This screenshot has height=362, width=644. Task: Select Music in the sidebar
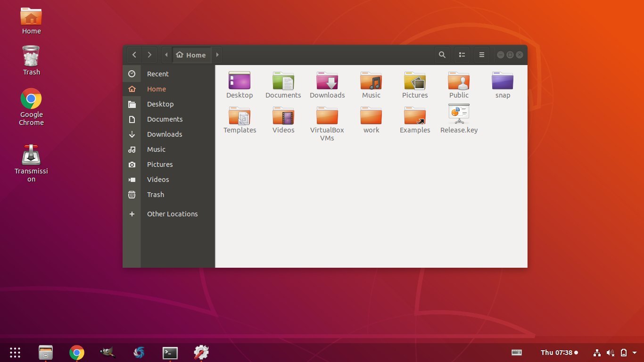169,149
